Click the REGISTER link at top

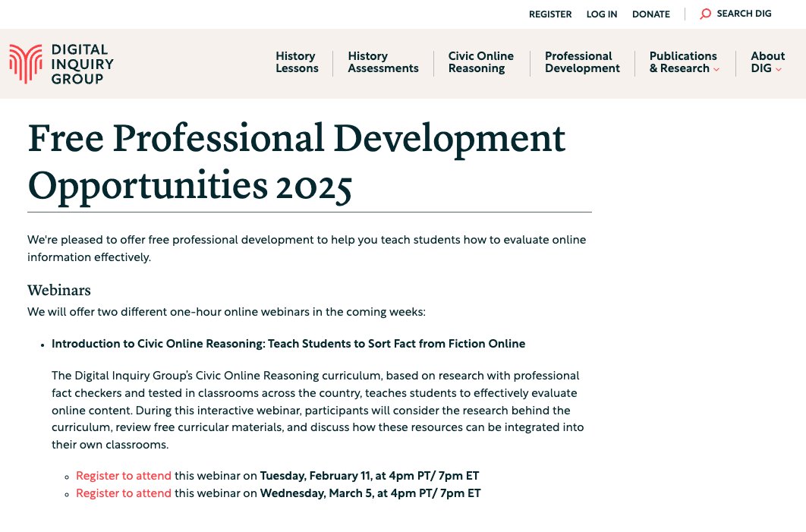point(550,14)
